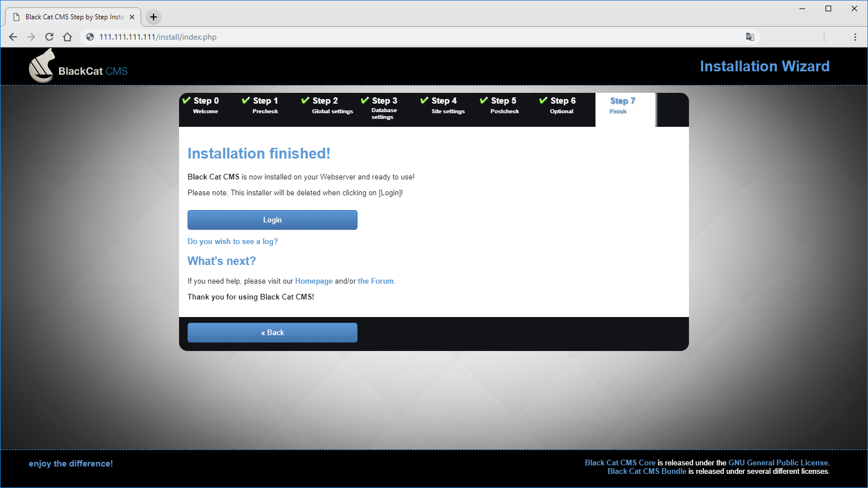Open a new browser tab
Image resolution: width=868 pixels, height=488 pixels.
click(x=153, y=17)
